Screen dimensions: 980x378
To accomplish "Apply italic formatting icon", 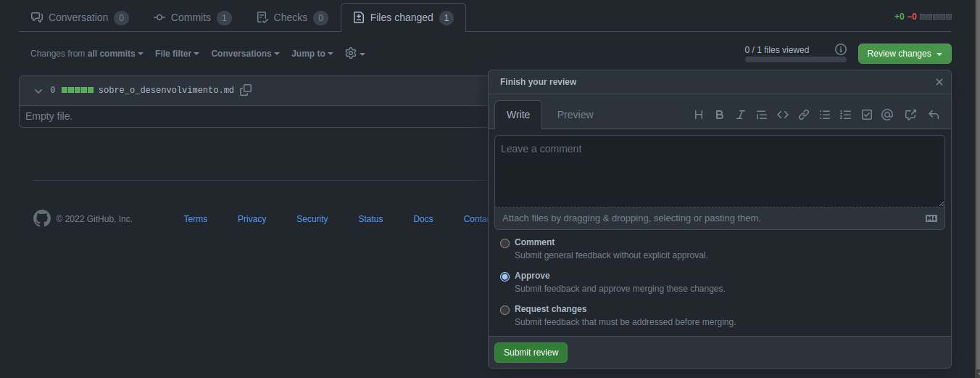I will (x=741, y=115).
